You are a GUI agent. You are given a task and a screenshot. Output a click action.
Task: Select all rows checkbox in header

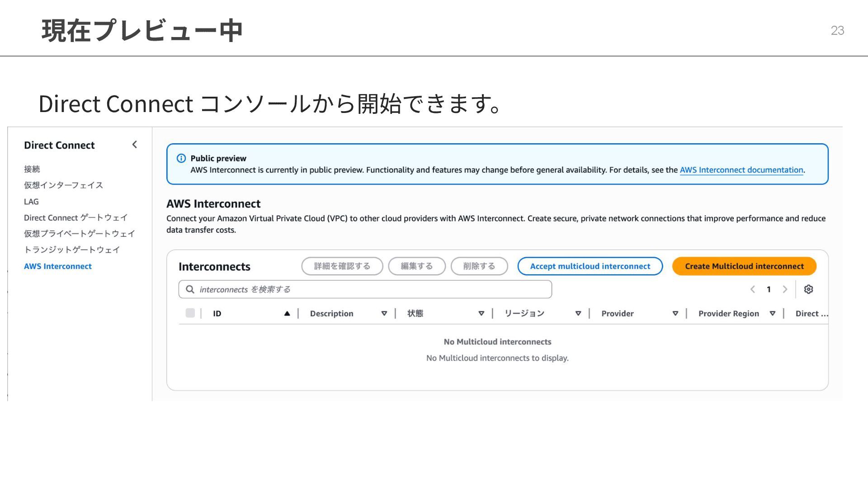pos(190,313)
